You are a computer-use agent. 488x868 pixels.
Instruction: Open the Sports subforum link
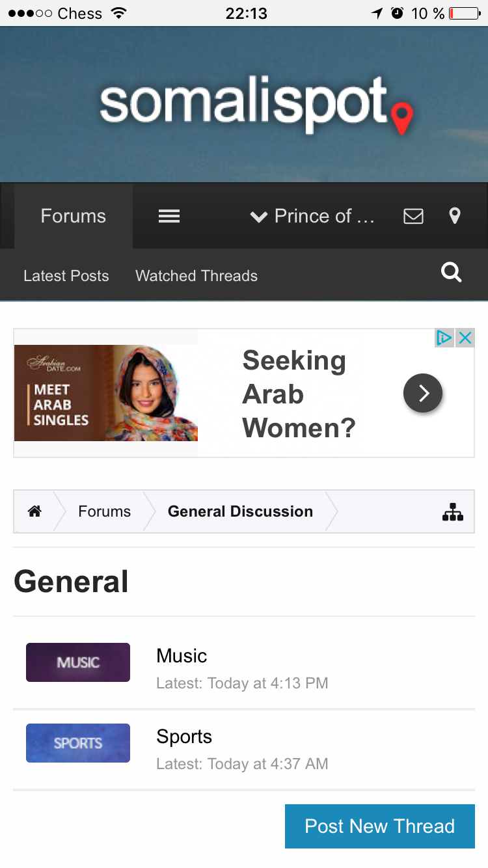[184, 737]
